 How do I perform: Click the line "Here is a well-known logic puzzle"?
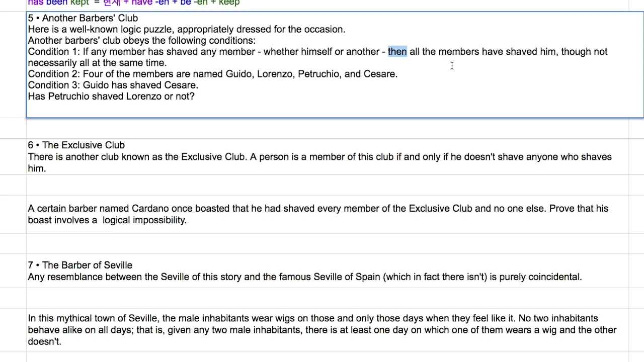187,29
